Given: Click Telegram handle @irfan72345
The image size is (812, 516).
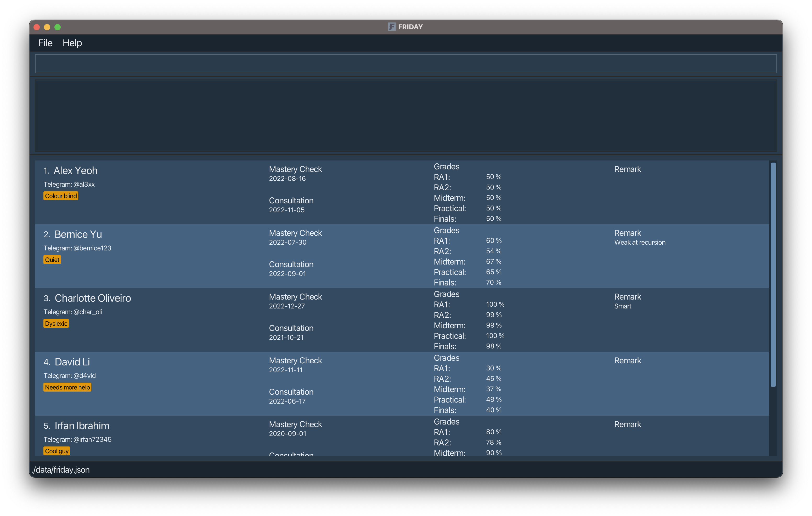Looking at the screenshot, I should coord(92,439).
